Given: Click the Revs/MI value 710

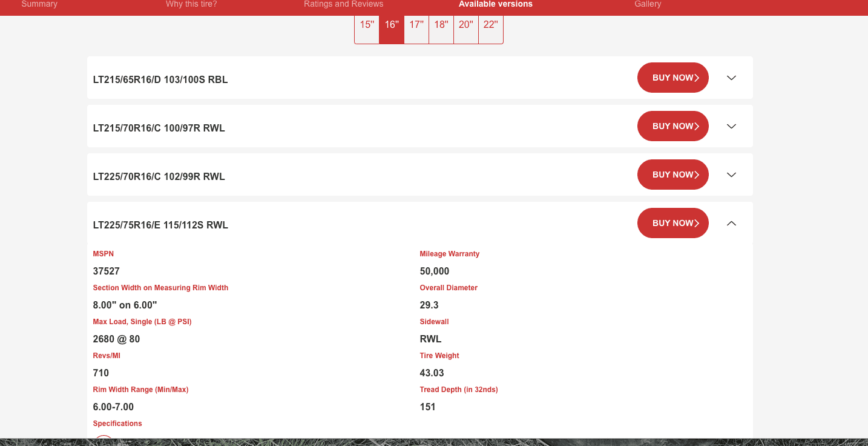Looking at the screenshot, I should tap(101, 373).
